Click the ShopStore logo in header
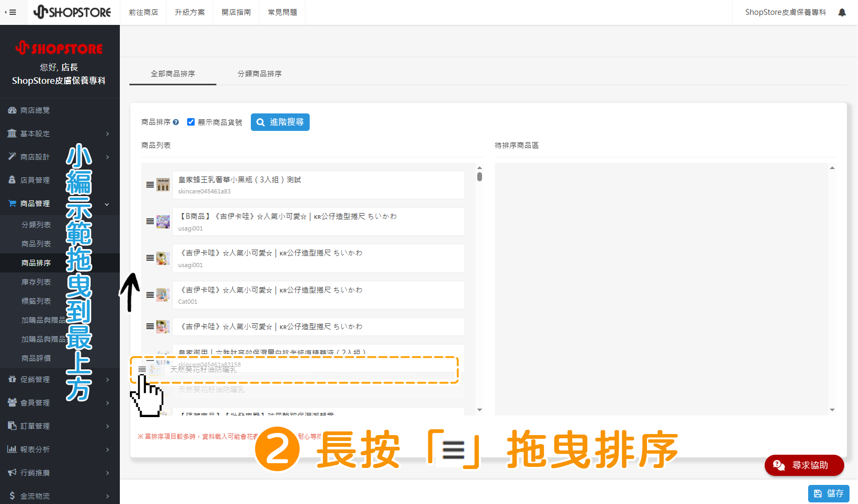The height and width of the screenshot is (504, 858). [x=72, y=12]
